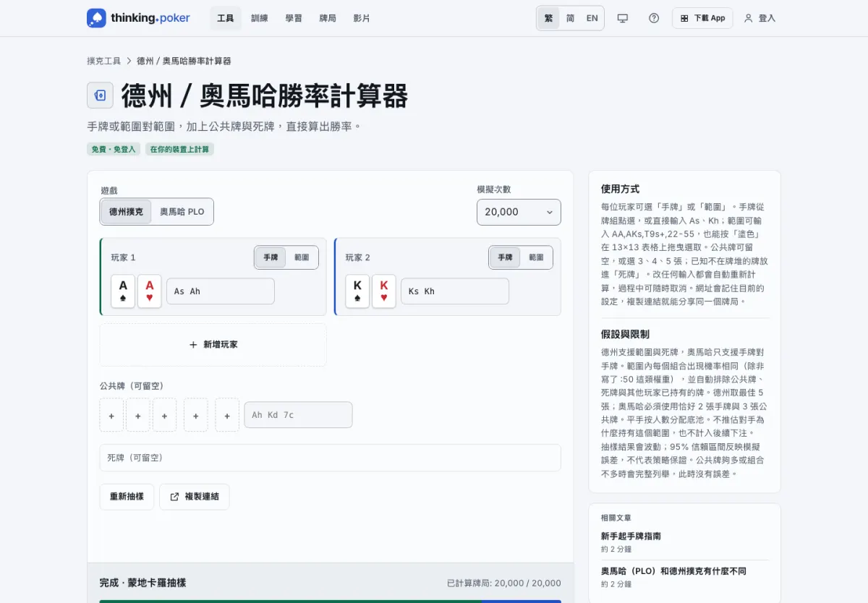Click the user icon next to 登入
Screen dimensions: 868x603
[x=749, y=18]
